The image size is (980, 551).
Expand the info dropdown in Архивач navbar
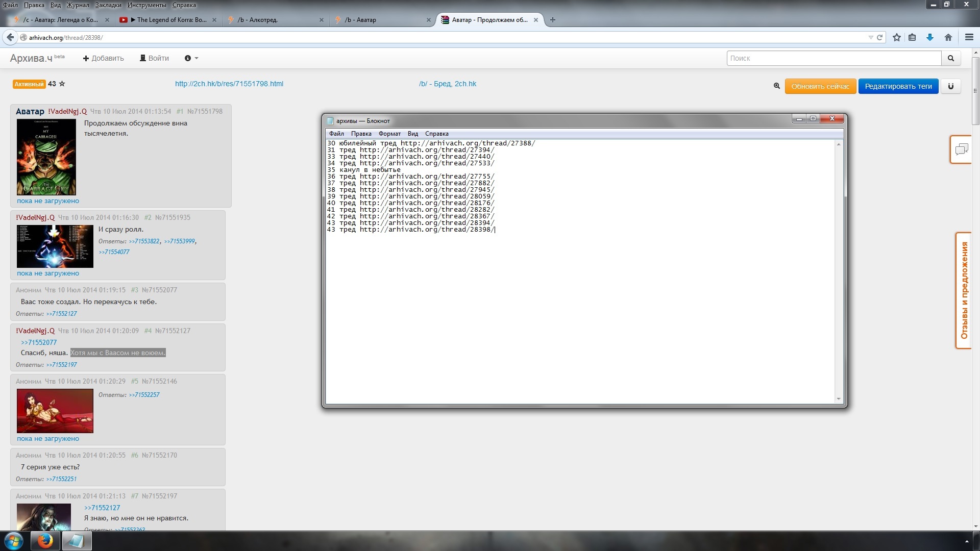click(191, 58)
